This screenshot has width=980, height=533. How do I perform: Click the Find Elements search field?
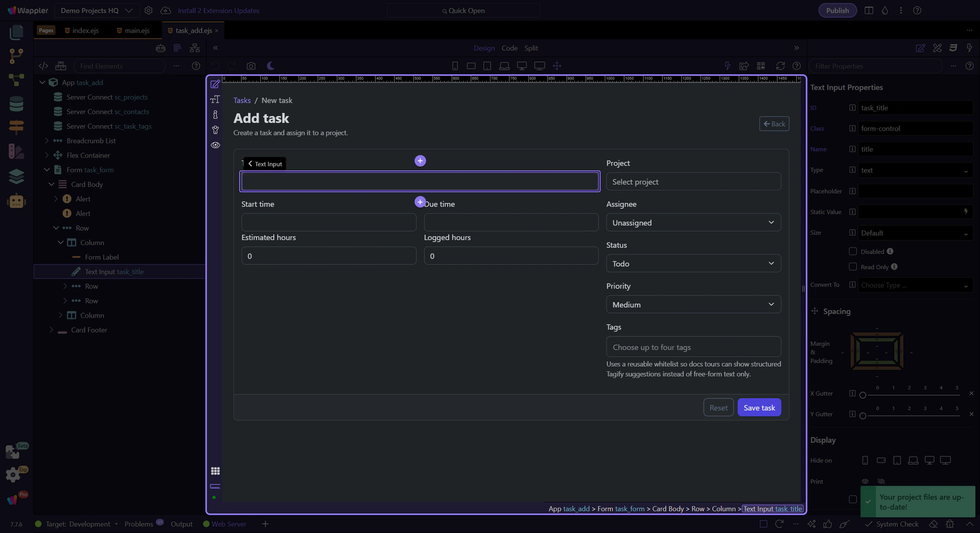(x=120, y=66)
